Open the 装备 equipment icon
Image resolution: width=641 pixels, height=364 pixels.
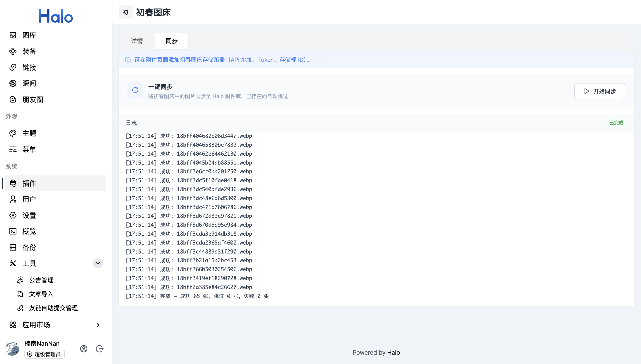pyautogui.click(x=13, y=51)
